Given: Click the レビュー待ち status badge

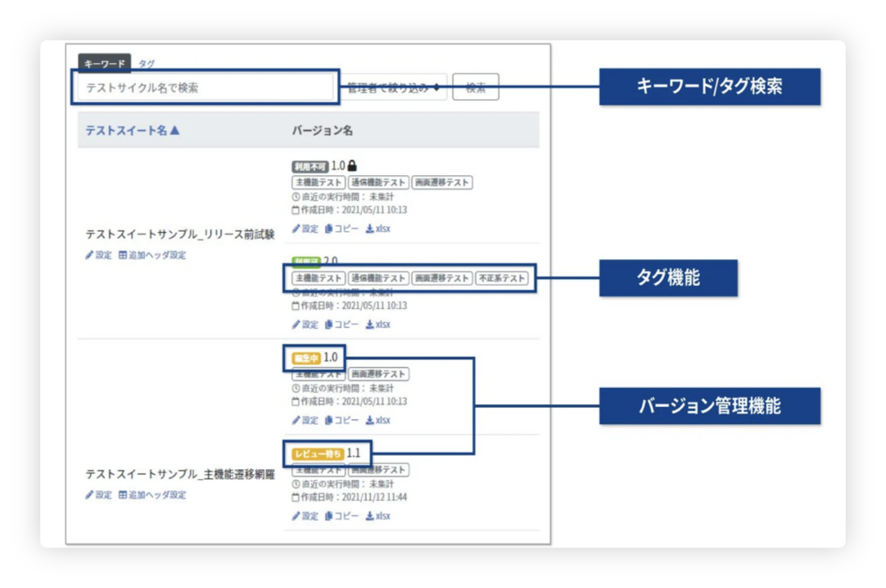Looking at the screenshot, I should pyautogui.click(x=317, y=454).
